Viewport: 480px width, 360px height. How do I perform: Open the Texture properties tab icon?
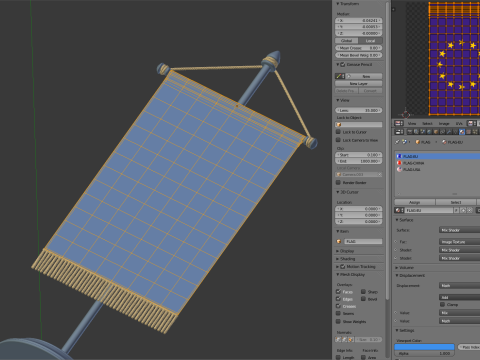point(468,132)
